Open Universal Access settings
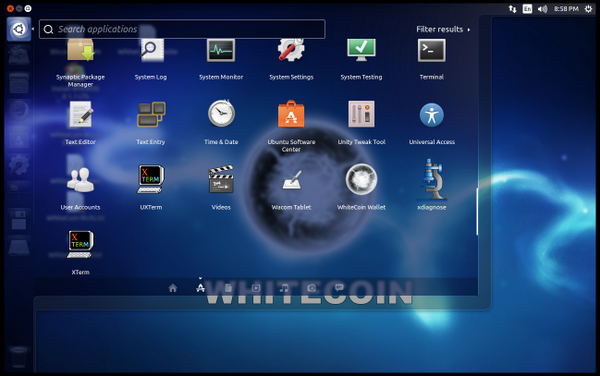The image size is (600, 376). tap(432, 115)
